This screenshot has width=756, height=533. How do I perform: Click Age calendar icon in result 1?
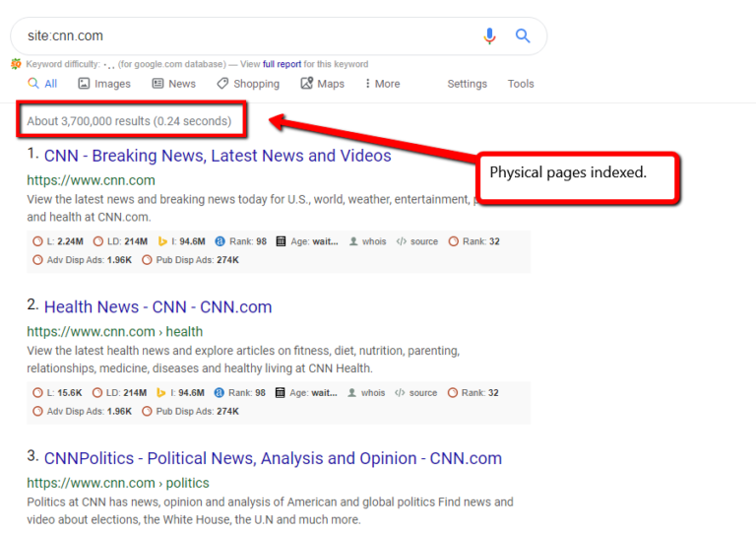281,241
